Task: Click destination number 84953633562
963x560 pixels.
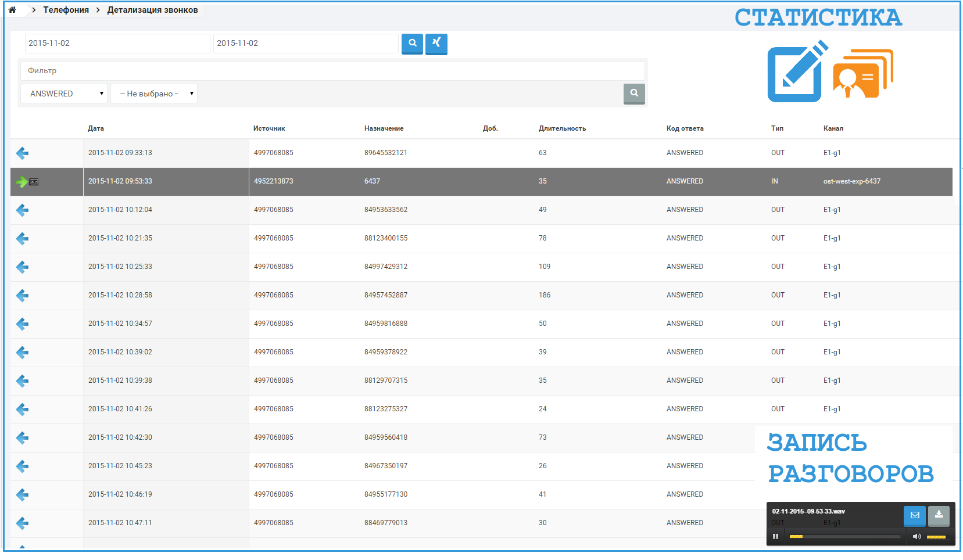Action: (386, 210)
